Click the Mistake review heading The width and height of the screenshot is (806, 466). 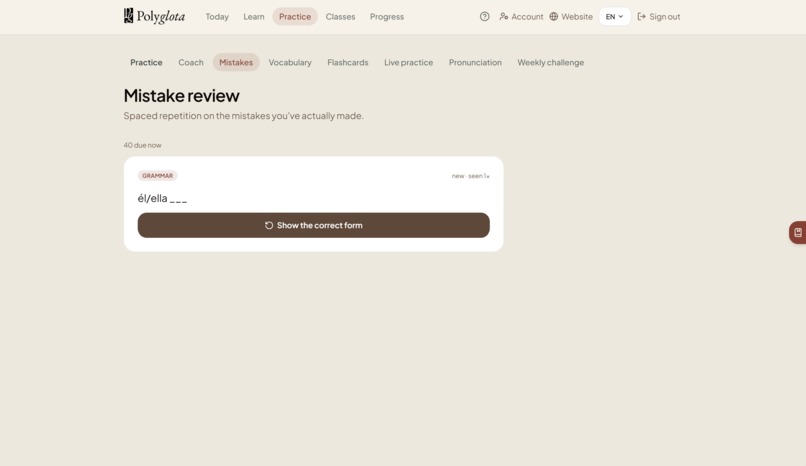181,96
